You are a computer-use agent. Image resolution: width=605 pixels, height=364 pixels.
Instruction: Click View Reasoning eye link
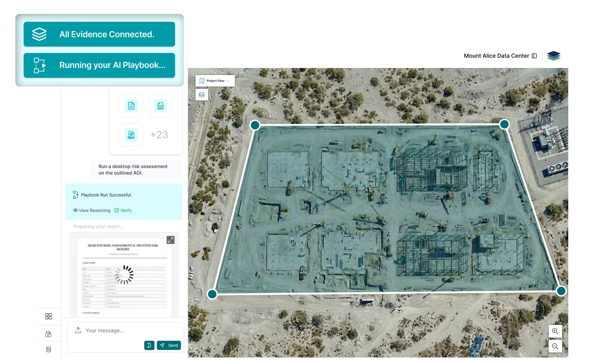pos(92,210)
